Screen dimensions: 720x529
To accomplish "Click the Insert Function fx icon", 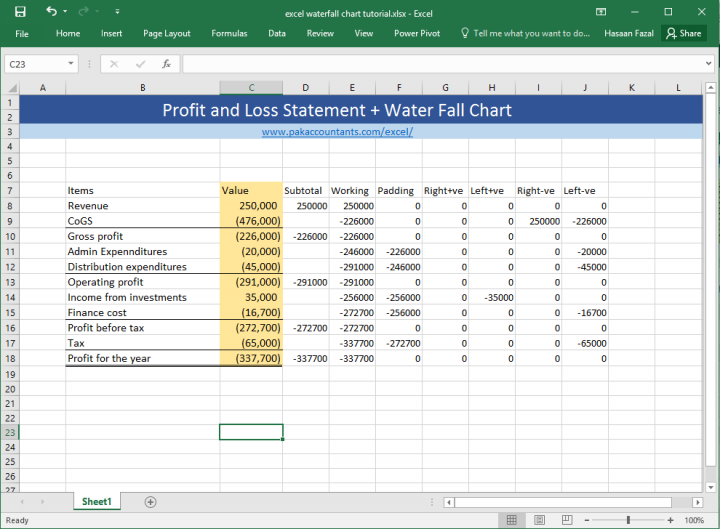I will [x=166, y=64].
